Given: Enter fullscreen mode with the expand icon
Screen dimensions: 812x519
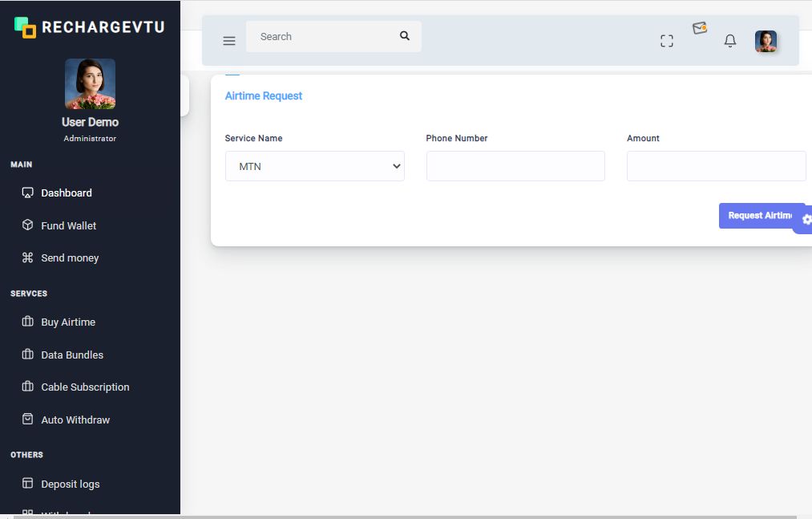Looking at the screenshot, I should point(666,41).
